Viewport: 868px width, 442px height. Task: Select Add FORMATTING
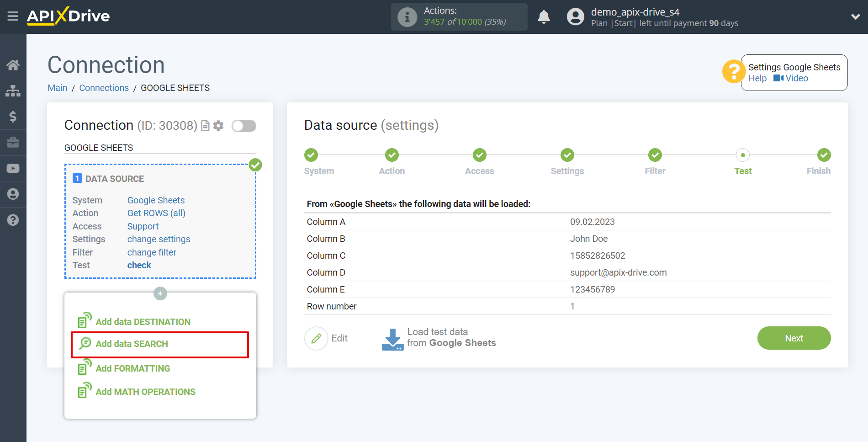(x=124, y=368)
